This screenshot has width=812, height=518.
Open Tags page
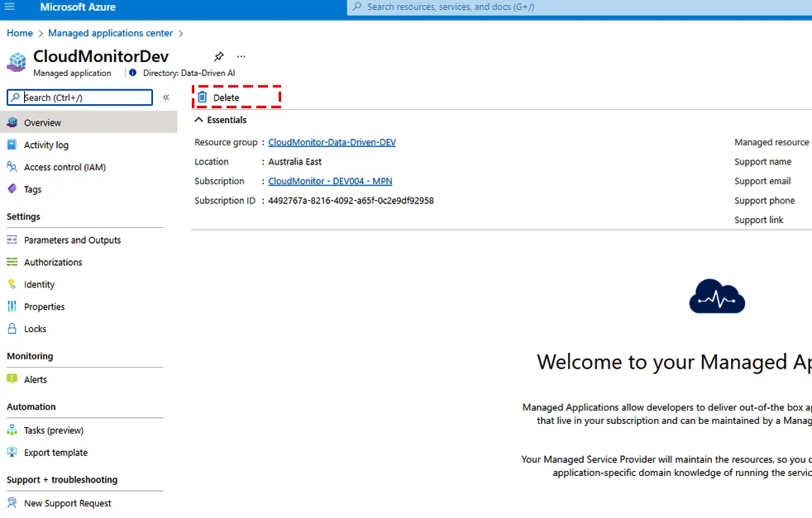32,189
